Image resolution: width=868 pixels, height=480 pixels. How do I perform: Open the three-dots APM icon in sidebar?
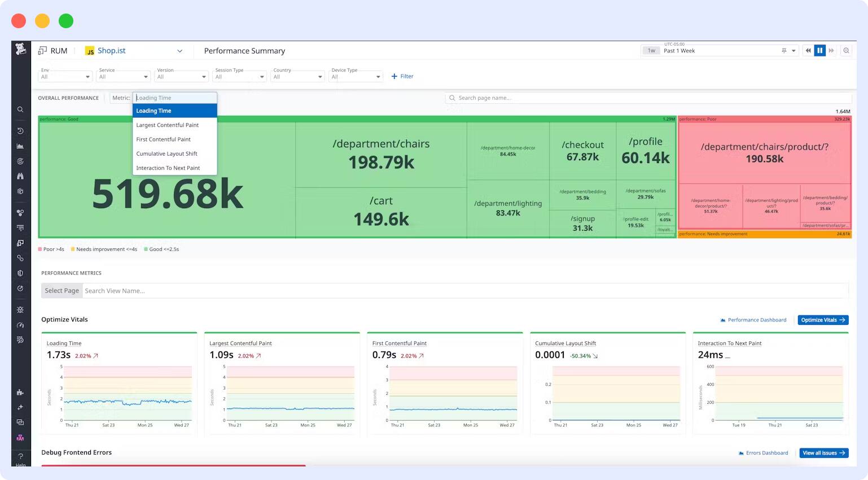20,213
